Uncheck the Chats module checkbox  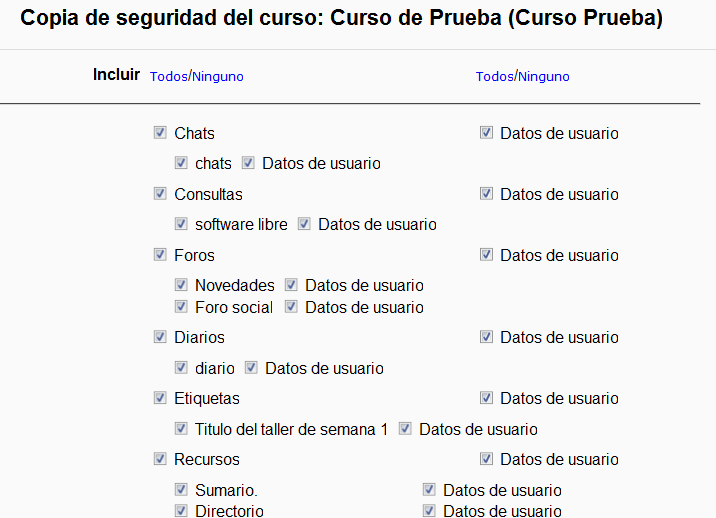click(160, 133)
